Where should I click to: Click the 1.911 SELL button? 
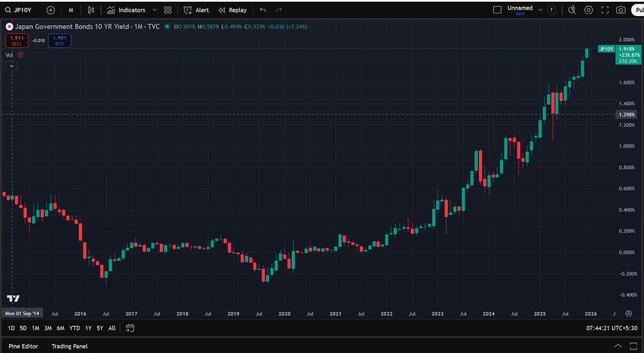click(x=17, y=40)
